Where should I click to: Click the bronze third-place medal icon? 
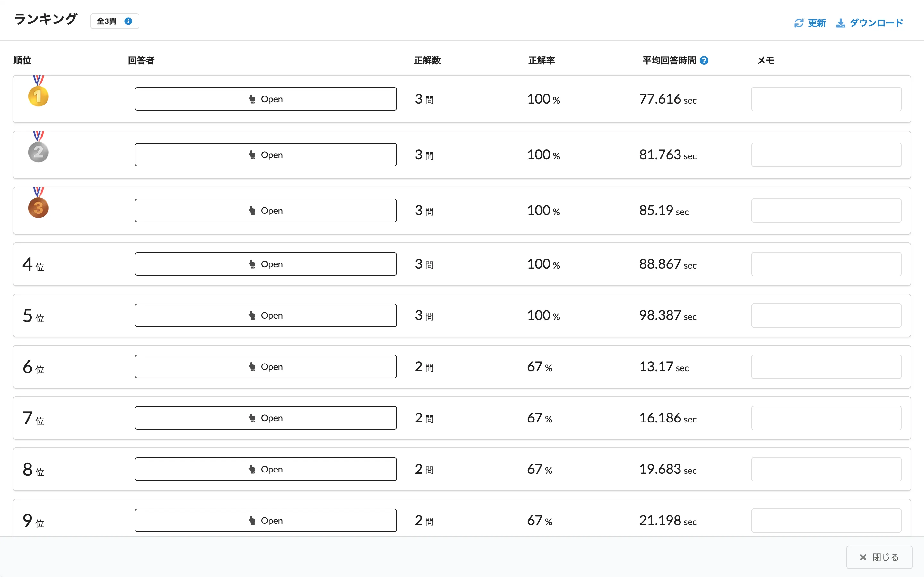click(38, 207)
